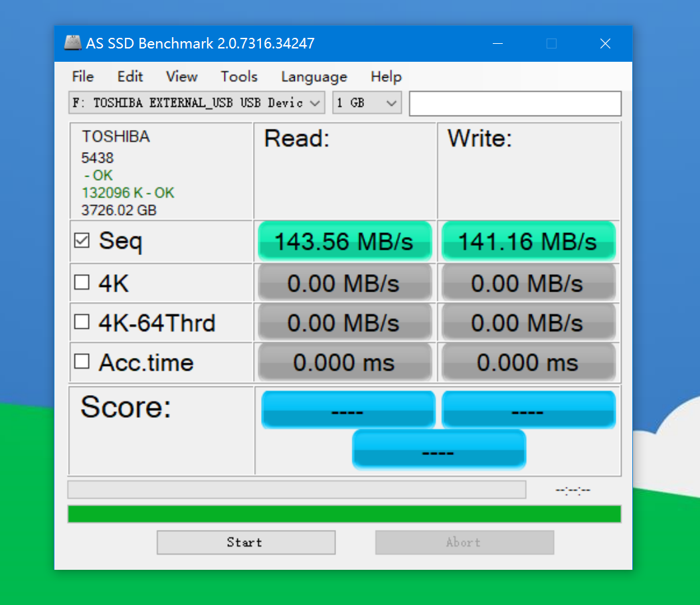Enable the 4K-64Thrd test checkbox

pyautogui.click(x=82, y=322)
